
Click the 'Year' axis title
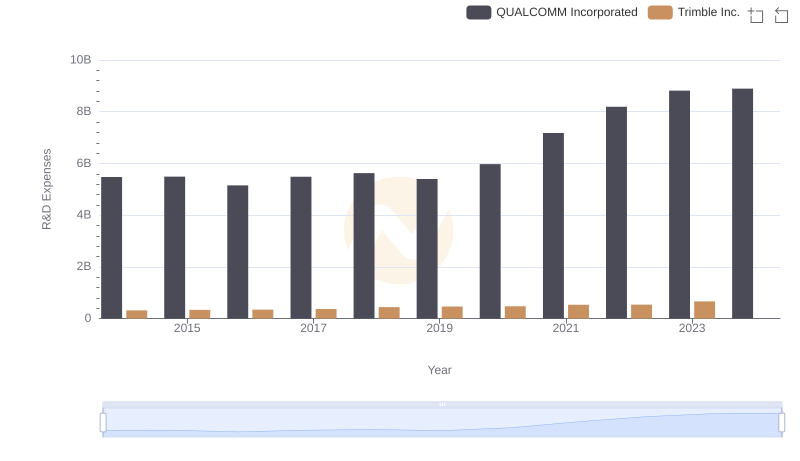pyautogui.click(x=439, y=370)
